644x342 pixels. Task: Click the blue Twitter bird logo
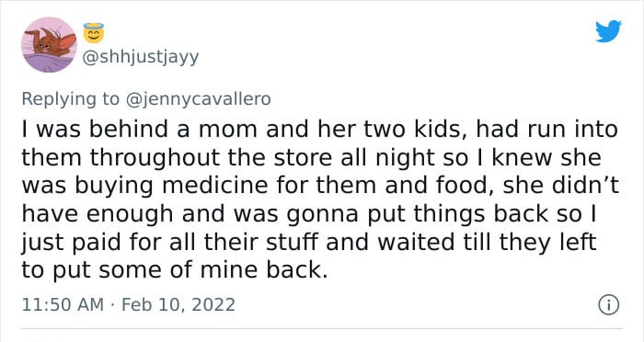click(608, 30)
